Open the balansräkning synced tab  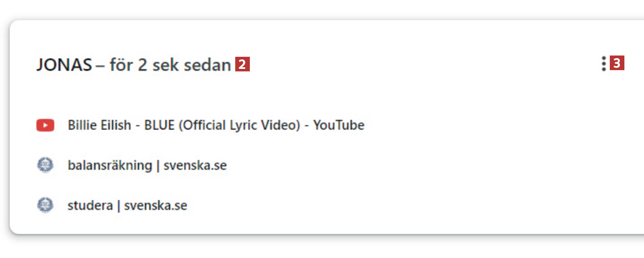tap(147, 166)
